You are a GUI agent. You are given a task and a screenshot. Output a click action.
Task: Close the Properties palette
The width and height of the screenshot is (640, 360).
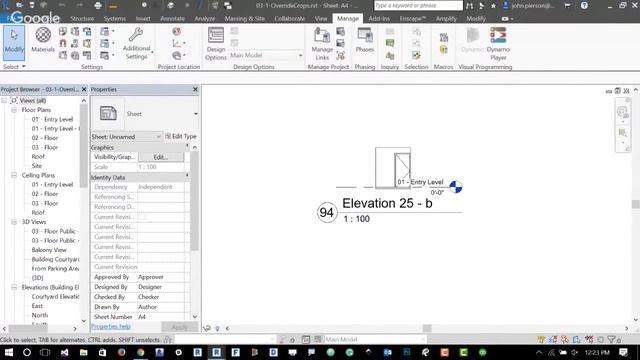coord(195,89)
